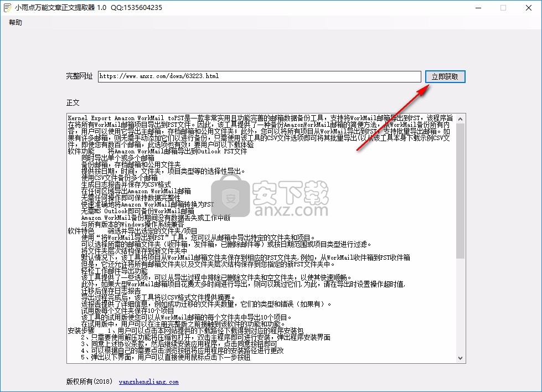Click the line 试用版每个文件夹保存10个项目
Viewport: 542px width, 392px height.
point(127,311)
